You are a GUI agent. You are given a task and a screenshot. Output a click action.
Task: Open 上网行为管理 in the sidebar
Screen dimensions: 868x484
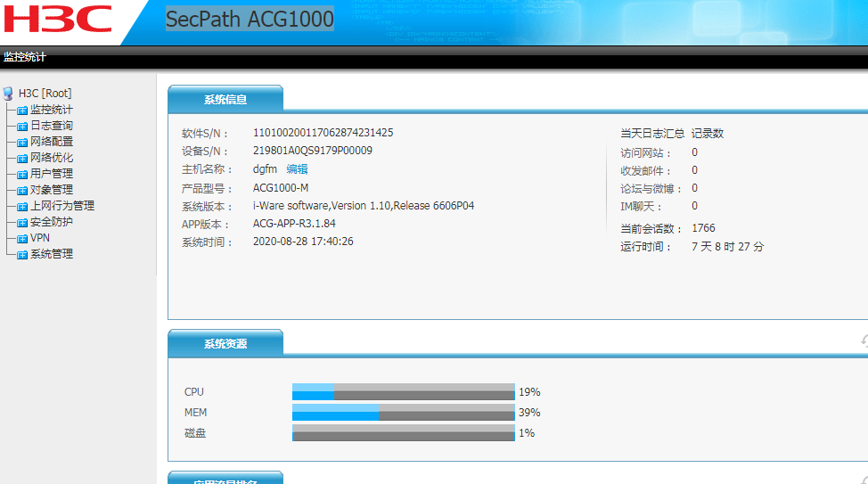click(62, 206)
